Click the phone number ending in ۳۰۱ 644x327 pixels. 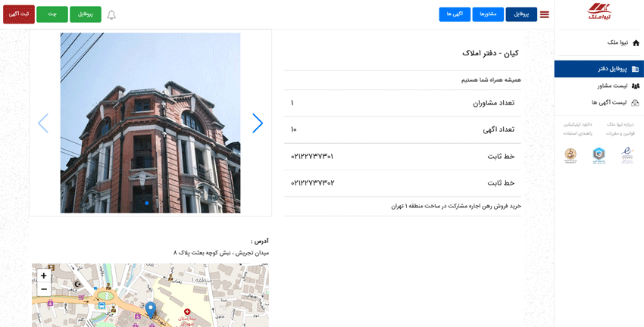(312, 157)
